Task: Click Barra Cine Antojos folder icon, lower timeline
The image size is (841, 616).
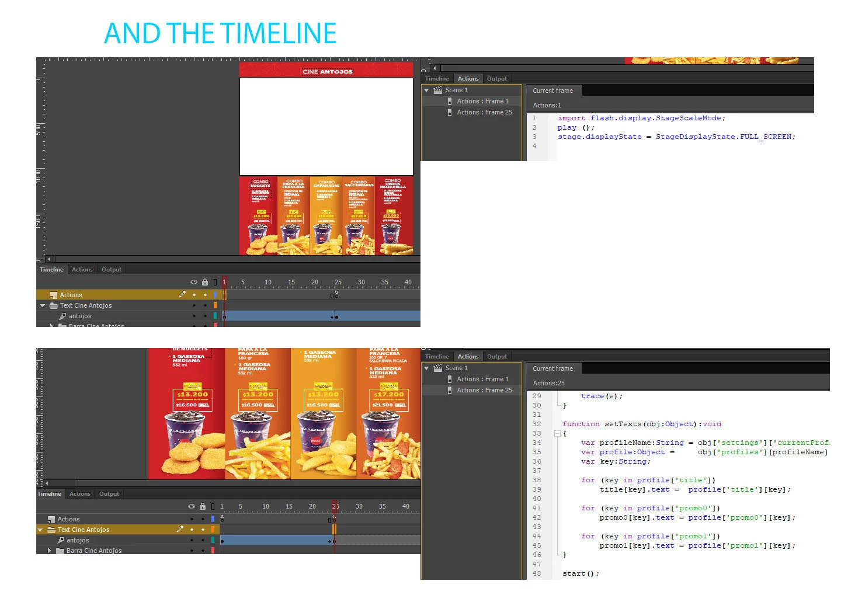Action: pyautogui.click(x=60, y=551)
